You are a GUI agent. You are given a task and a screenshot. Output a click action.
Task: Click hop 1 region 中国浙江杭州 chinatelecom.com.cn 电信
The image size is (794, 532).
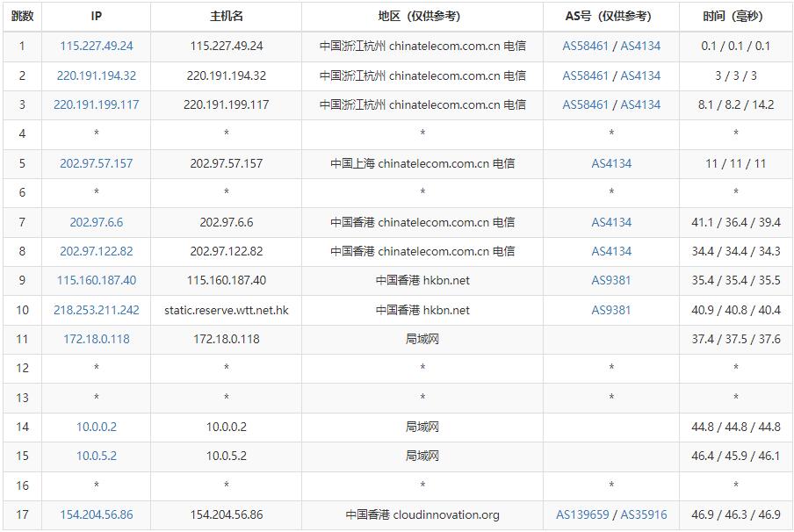[422, 46]
